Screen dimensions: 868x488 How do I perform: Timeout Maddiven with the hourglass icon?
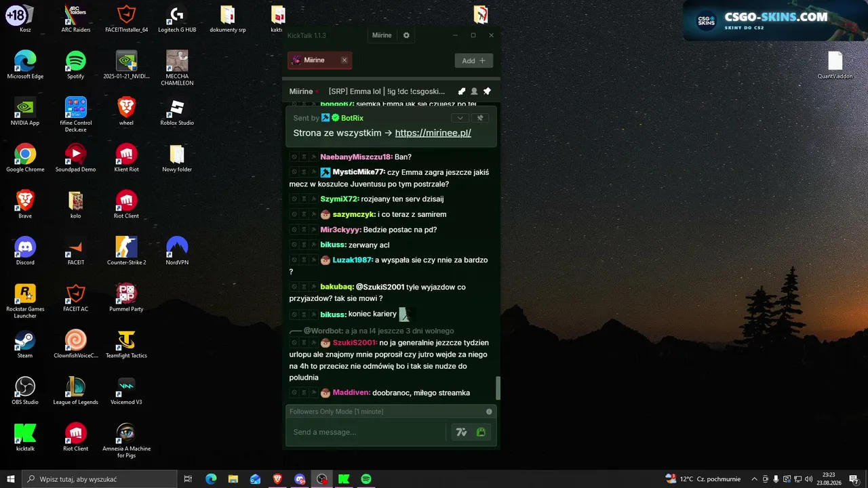pos(304,392)
